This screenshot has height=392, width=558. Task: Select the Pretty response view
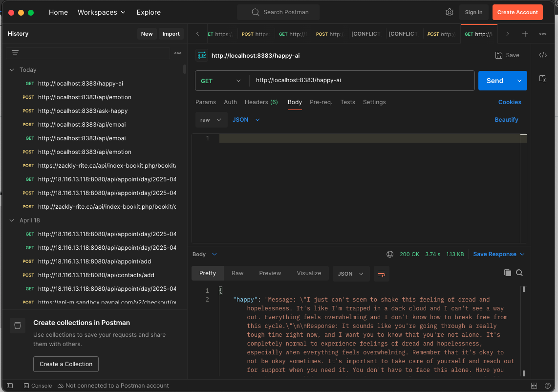208,273
